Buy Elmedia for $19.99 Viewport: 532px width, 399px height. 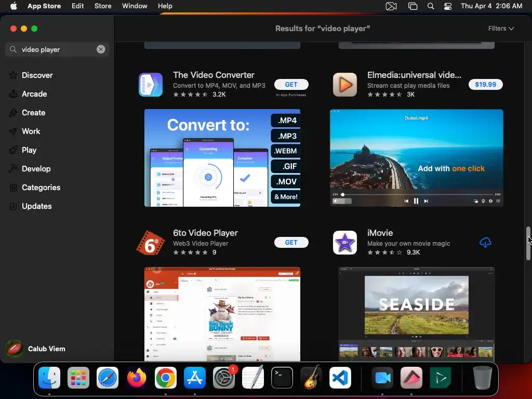coord(485,85)
